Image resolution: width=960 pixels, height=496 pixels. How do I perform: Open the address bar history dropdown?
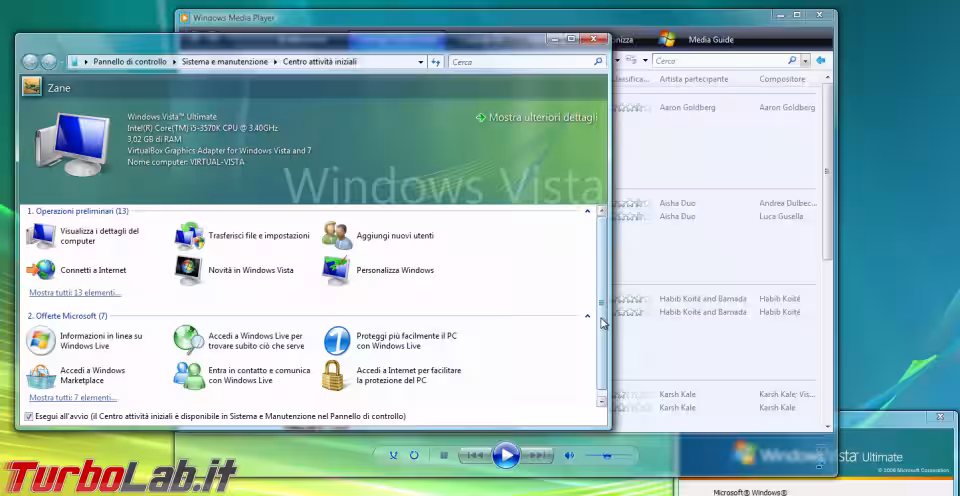[x=421, y=62]
